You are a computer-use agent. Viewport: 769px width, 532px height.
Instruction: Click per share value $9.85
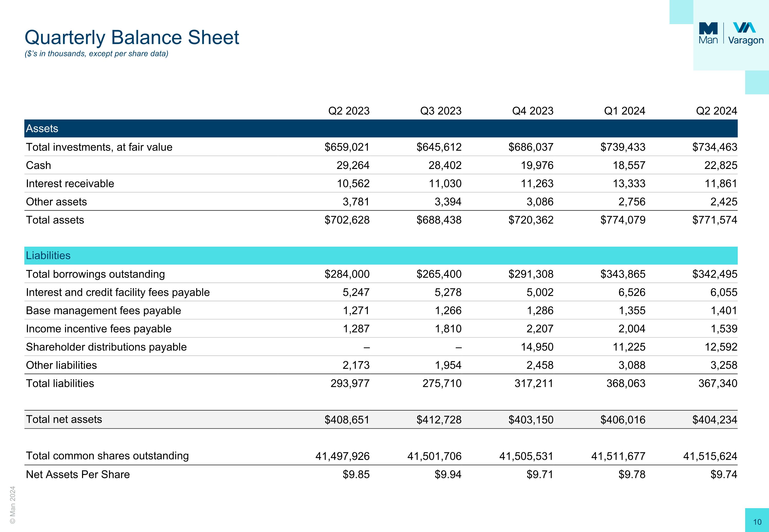[x=356, y=474]
